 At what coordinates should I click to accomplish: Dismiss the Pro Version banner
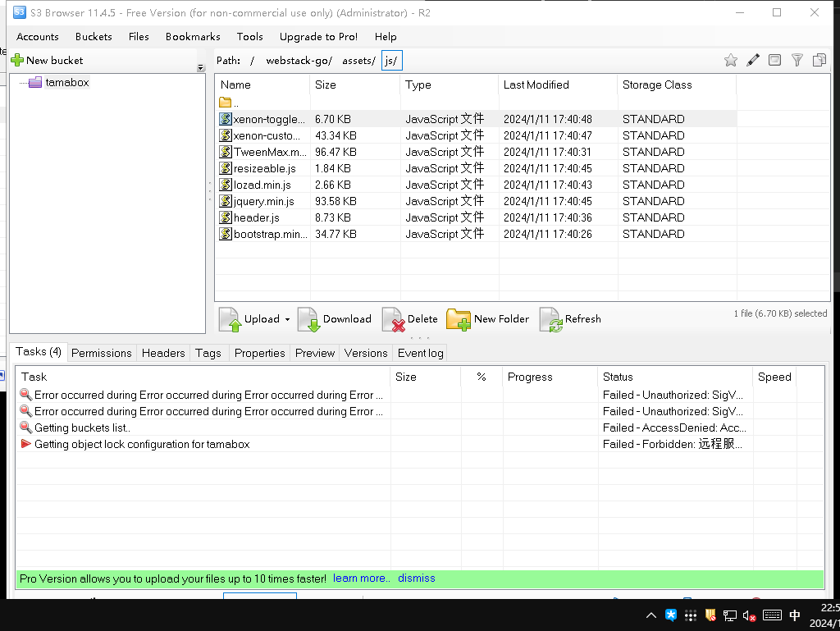417,578
